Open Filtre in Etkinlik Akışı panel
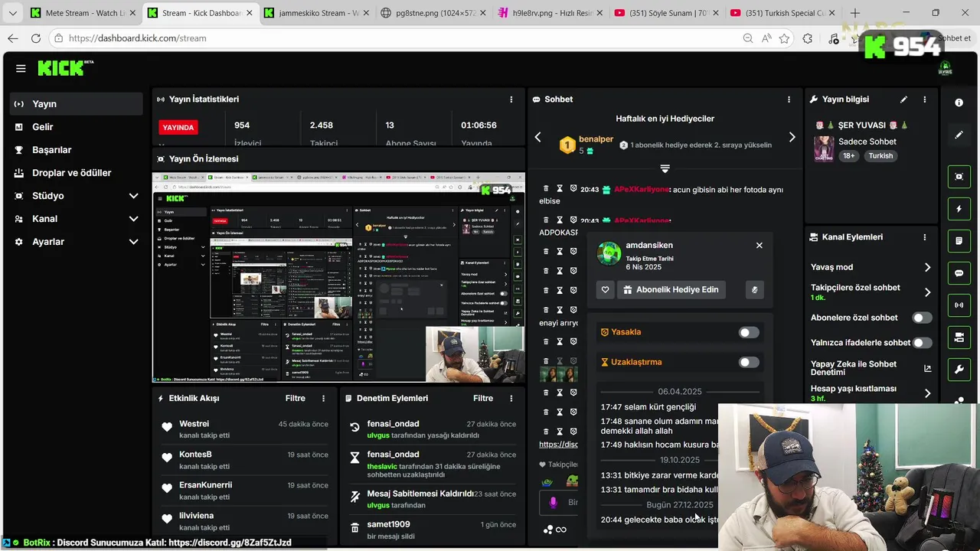Screen dimensions: 980x551 point(295,398)
